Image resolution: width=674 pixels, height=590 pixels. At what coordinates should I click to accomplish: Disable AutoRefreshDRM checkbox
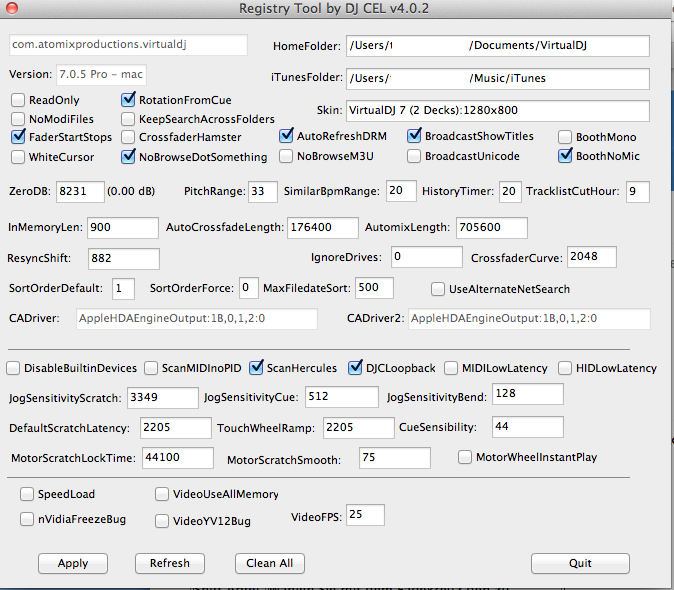pyautogui.click(x=286, y=136)
